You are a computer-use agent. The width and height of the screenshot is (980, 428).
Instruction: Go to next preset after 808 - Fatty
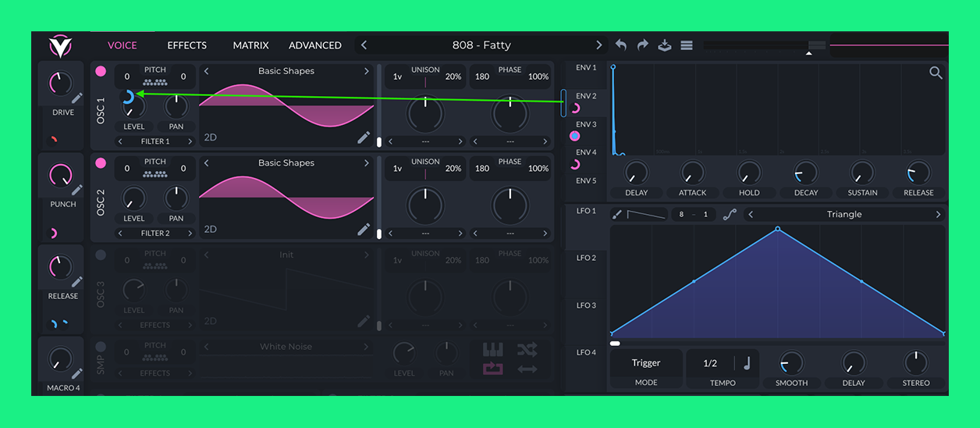point(599,45)
